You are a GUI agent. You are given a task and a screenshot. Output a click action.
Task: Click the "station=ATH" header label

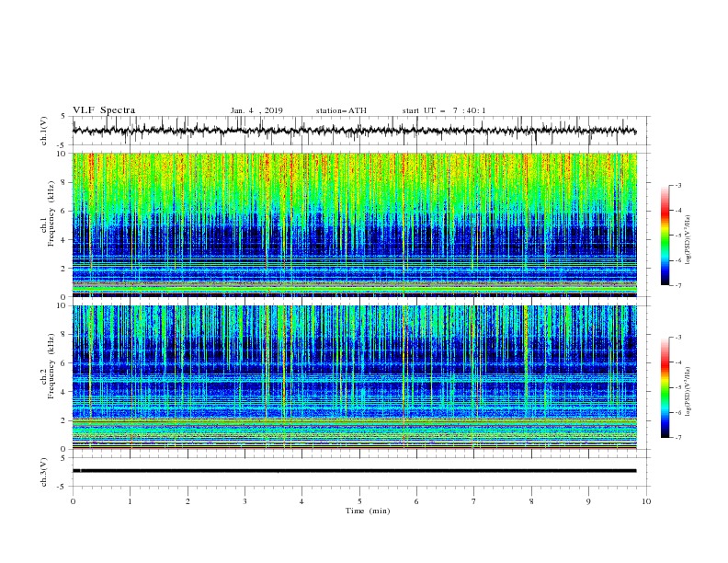[x=341, y=110]
